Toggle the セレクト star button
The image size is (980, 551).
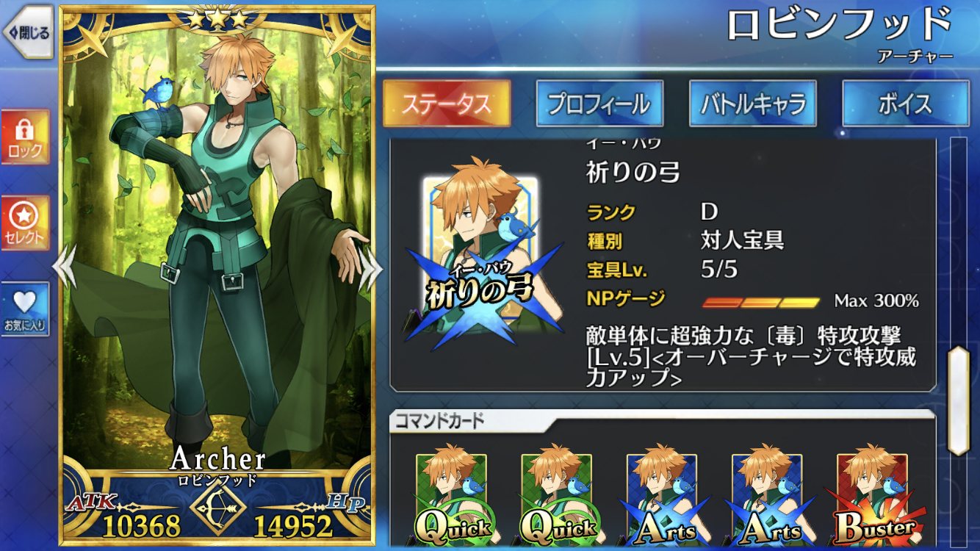click(25, 223)
